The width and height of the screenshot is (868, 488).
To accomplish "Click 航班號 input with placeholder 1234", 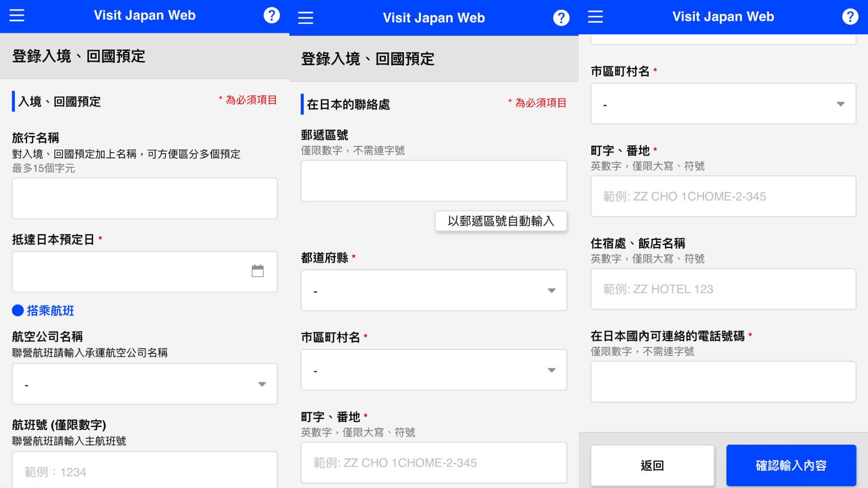I will [145, 470].
